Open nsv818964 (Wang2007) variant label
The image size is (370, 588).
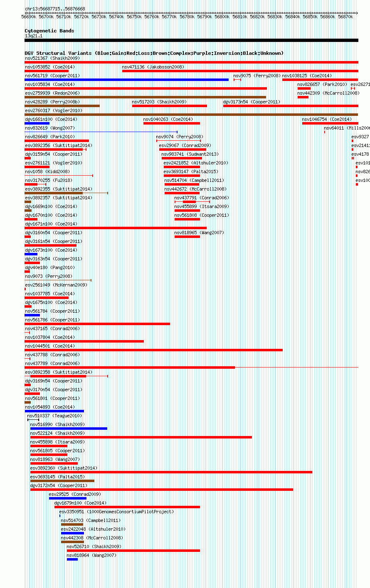tap(91, 555)
